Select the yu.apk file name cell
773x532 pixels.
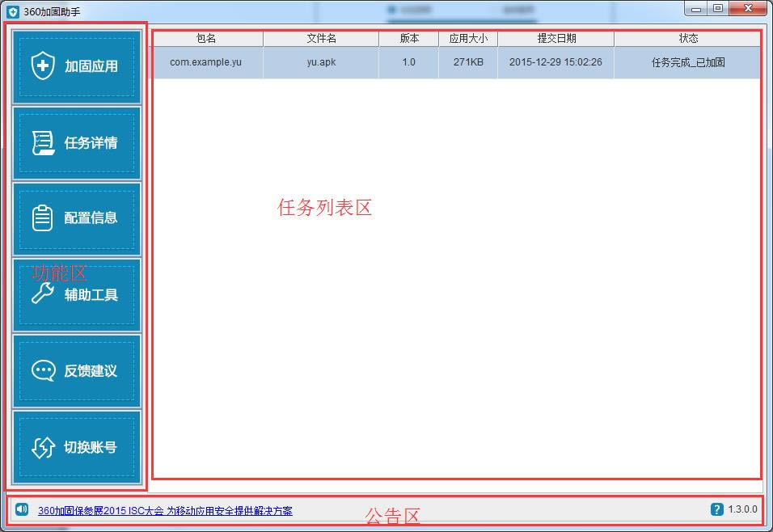point(321,62)
